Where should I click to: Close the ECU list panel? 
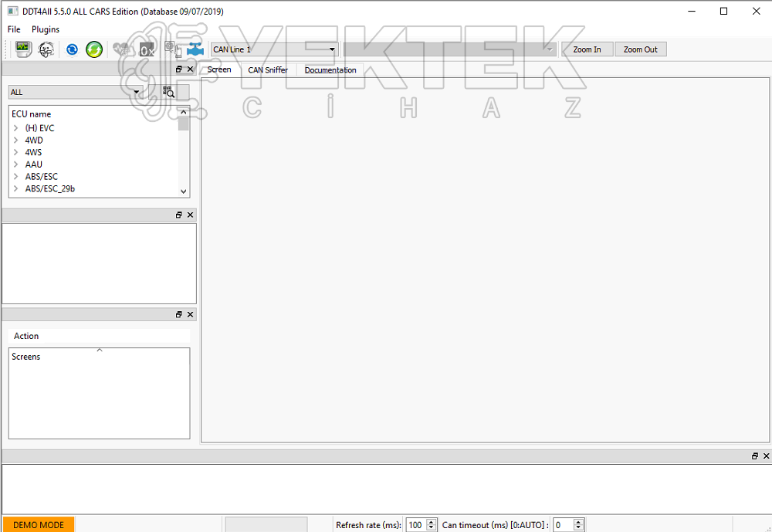coord(191,69)
